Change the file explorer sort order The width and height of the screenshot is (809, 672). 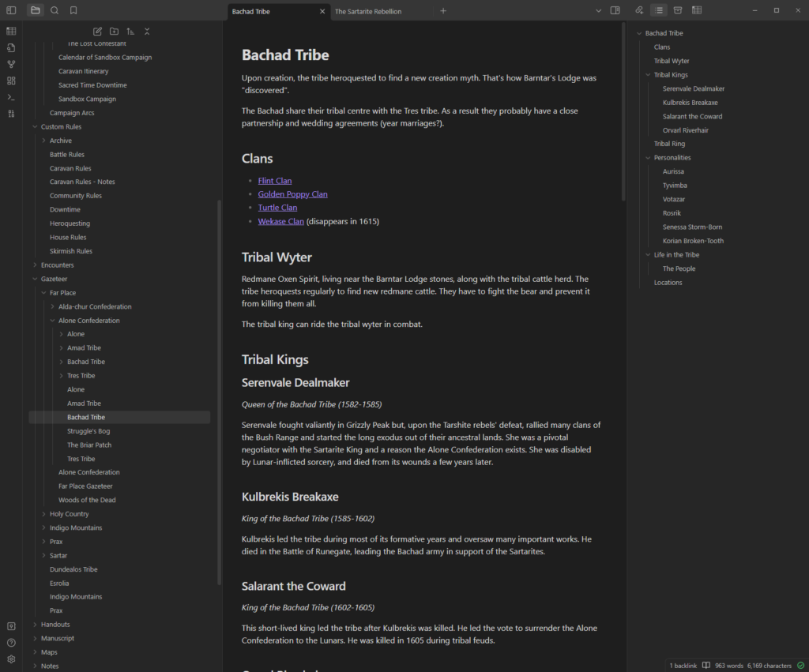click(130, 32)
